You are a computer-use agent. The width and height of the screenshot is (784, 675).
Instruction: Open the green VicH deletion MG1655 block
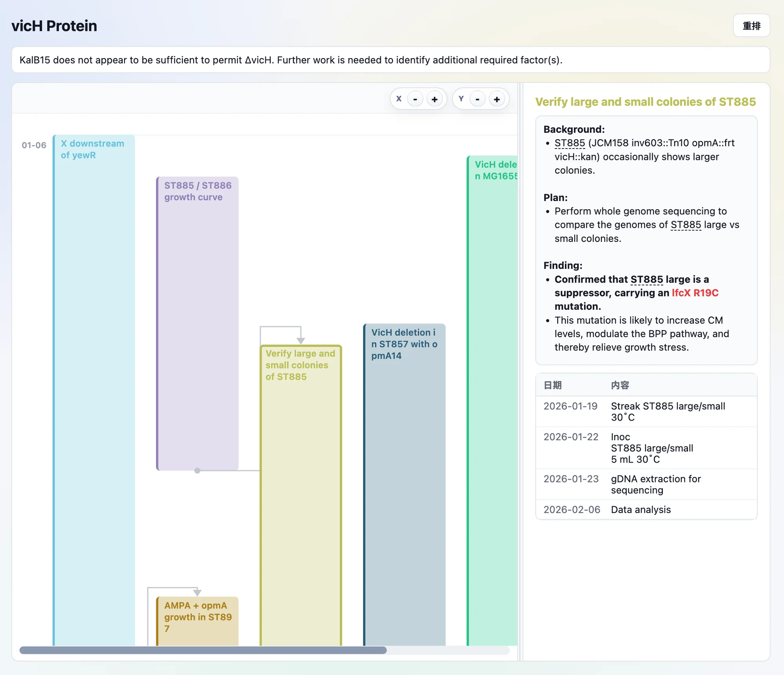(x=492, y=400)
